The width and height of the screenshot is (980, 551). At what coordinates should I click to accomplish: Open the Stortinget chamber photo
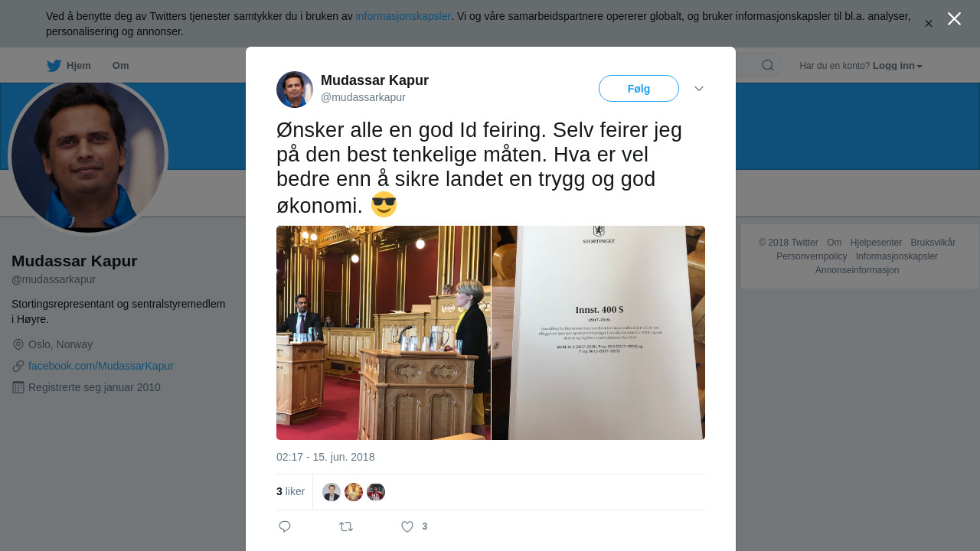(383, 333)
